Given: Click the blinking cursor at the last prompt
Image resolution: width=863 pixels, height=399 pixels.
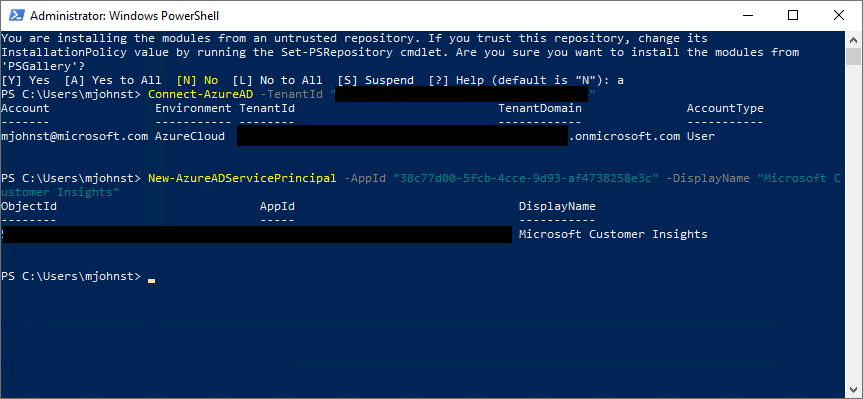Looking at the screenshot, I should click(151, 280).
